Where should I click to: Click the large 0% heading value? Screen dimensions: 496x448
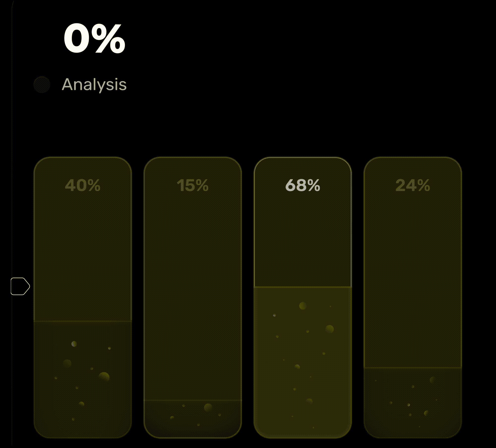[x=94, y=38]
